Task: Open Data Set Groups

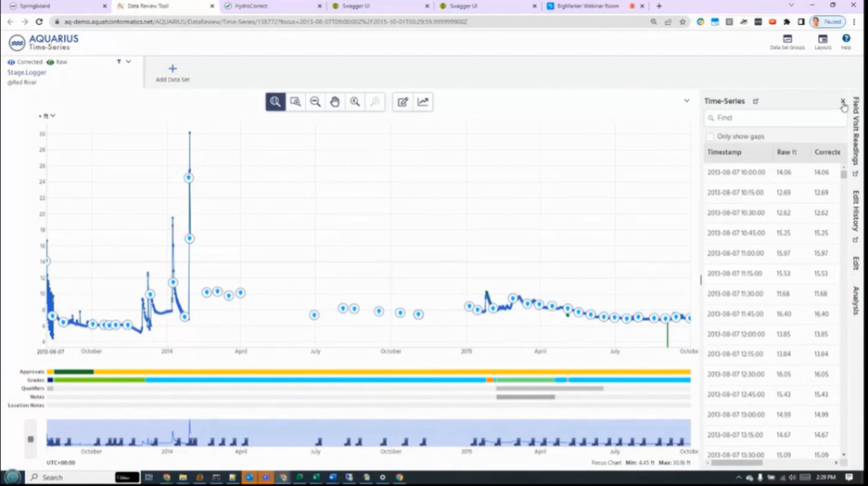Action: [787, 42]
